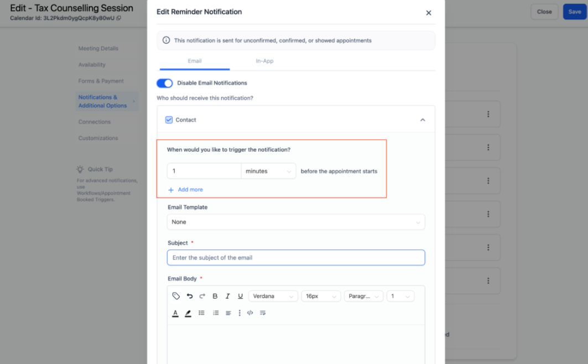Open the minutes time unit dropdown
The width and height of the screenshot is (588, 364).
point(268,171)
